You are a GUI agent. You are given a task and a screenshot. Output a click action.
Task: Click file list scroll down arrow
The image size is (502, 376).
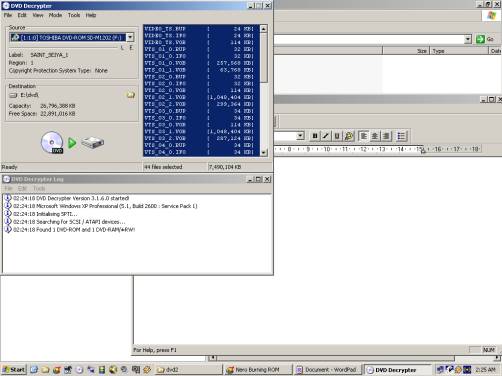pyautogui.click(x=264, y=152)
